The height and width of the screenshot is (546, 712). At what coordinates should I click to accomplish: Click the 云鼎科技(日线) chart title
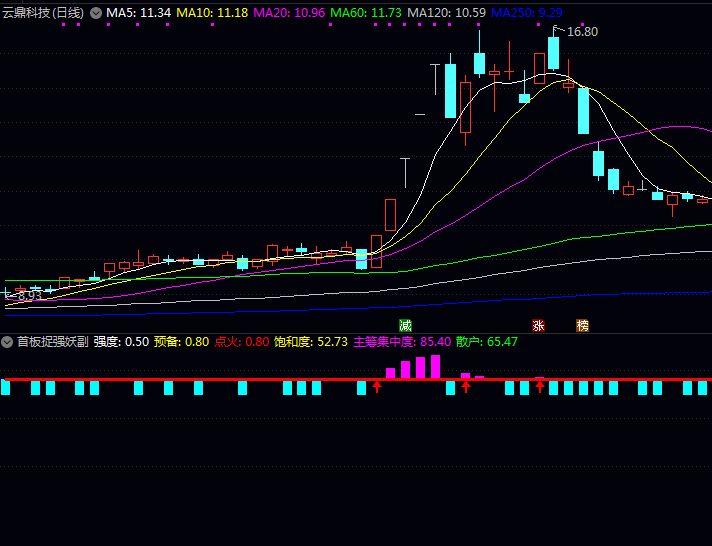tap(43, 13)
